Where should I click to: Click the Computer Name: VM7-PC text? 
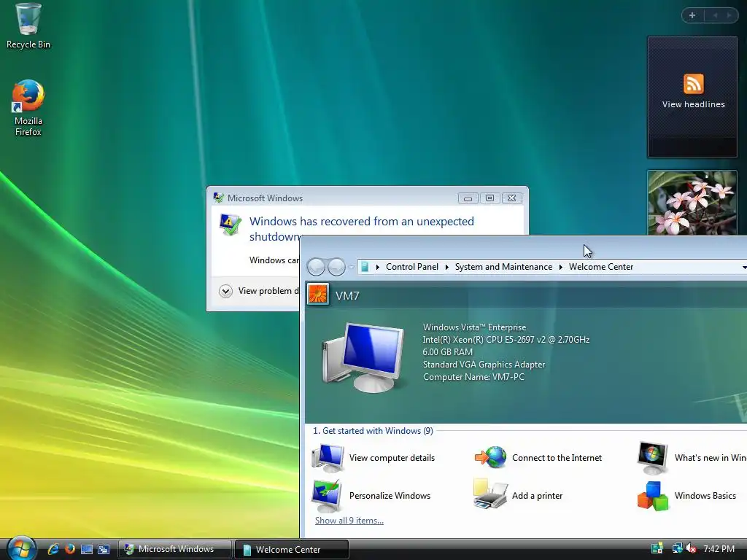pyautogui.click(x=473, y=377)
